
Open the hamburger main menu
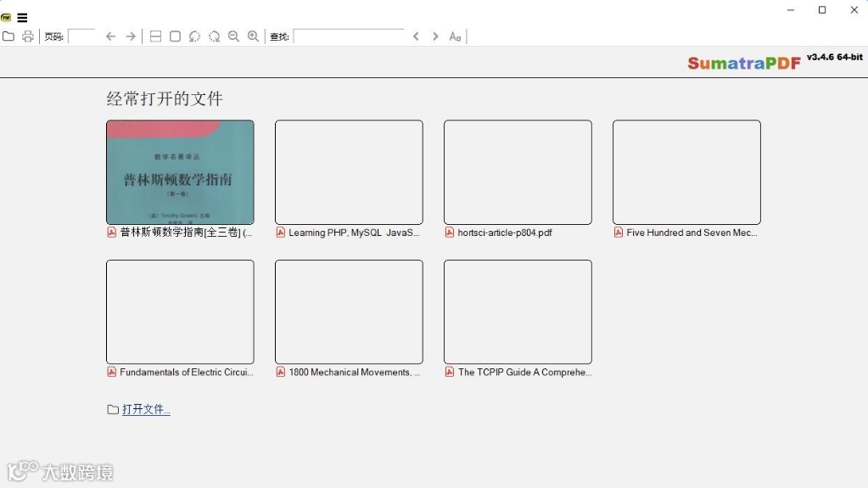click(22, 18)
